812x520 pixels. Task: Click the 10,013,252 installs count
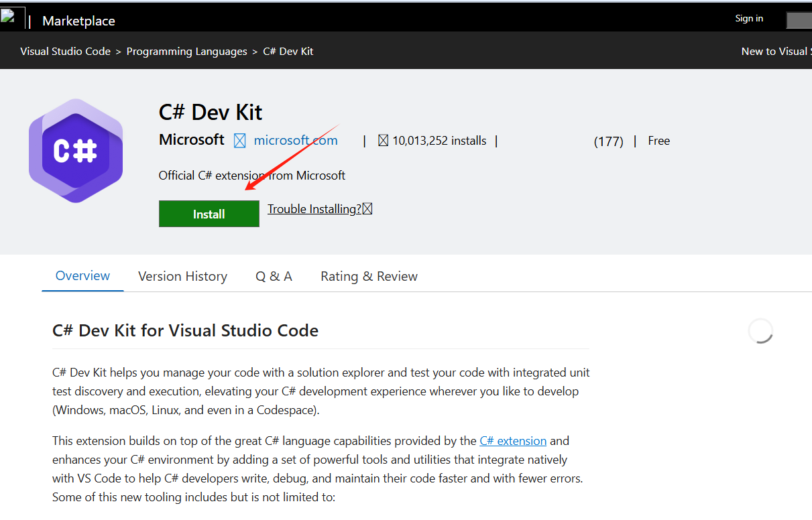(439, 141)
